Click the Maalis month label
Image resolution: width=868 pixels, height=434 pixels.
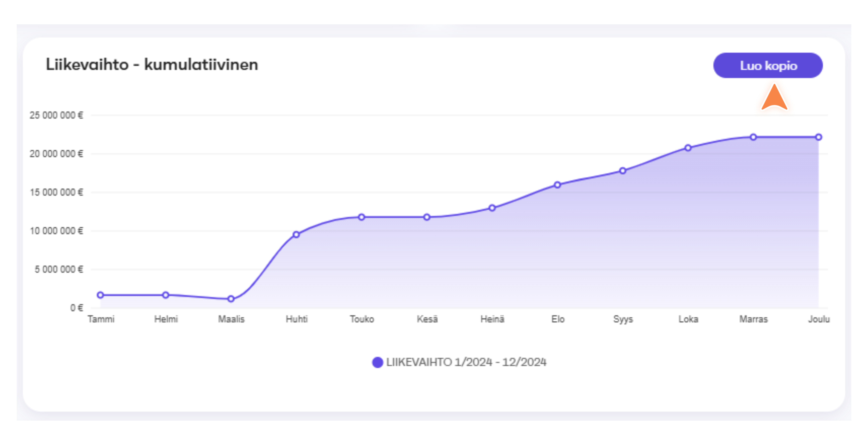point(231,319)
